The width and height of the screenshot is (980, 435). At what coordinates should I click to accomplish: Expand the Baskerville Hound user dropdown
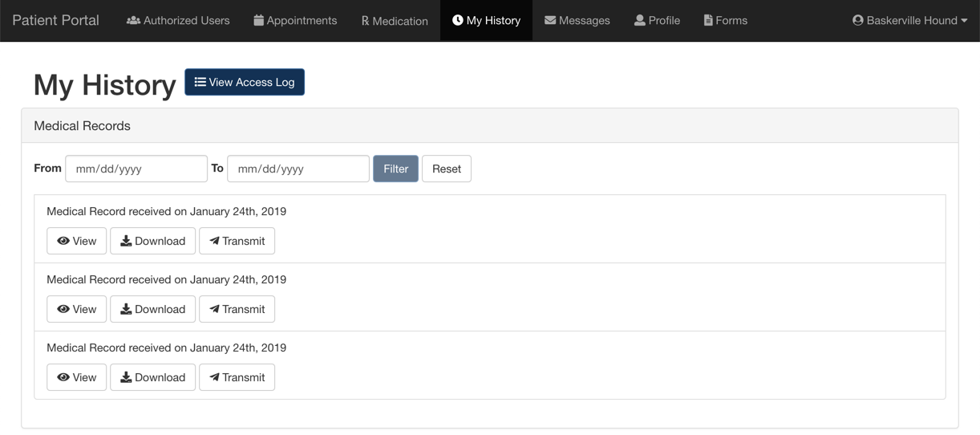click(909, 20)
